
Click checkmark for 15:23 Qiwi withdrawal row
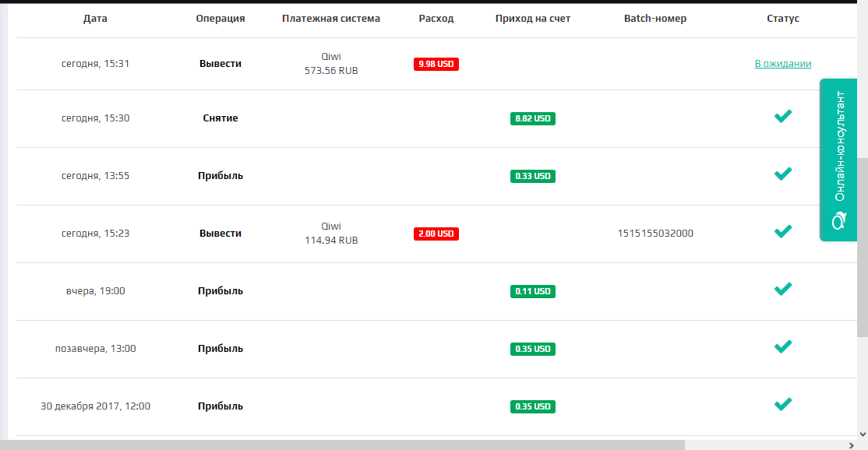pos(783,231)
